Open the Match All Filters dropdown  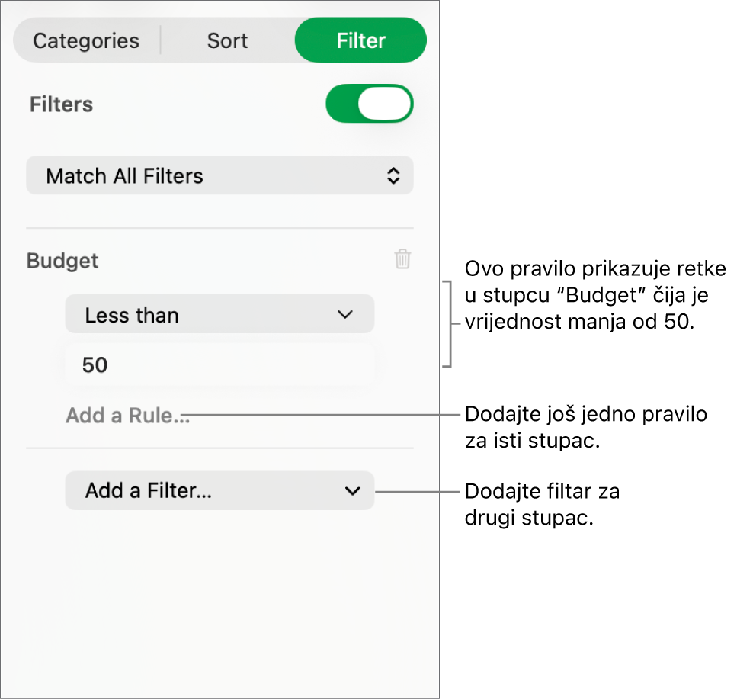[x=219, y=176]
